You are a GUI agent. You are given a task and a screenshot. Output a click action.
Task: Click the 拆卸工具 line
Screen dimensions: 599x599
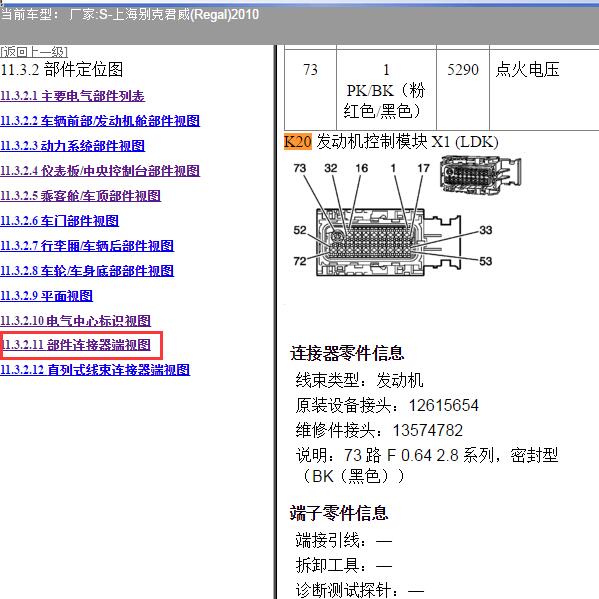(344, 565)
